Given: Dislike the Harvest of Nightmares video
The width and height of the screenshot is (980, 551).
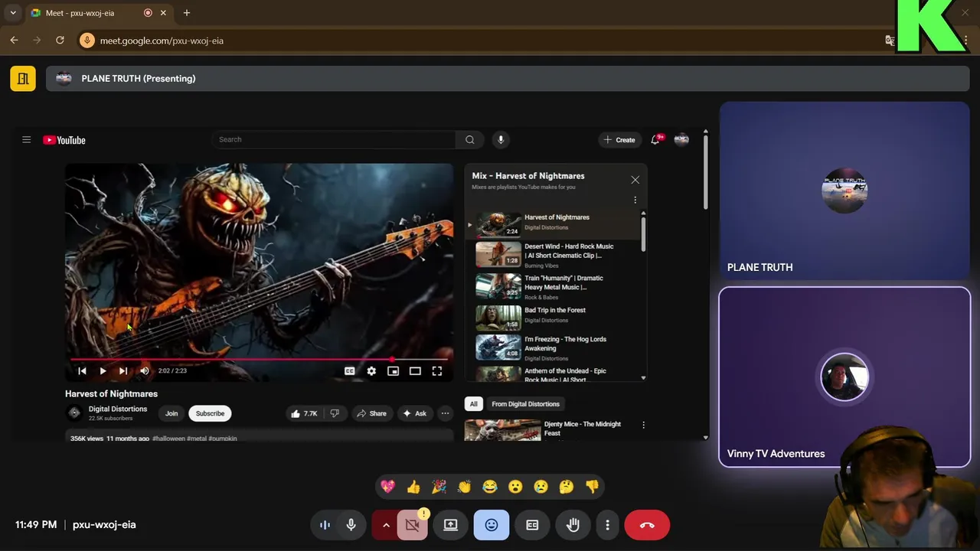Looking at the screenshot, I should 335,413.
